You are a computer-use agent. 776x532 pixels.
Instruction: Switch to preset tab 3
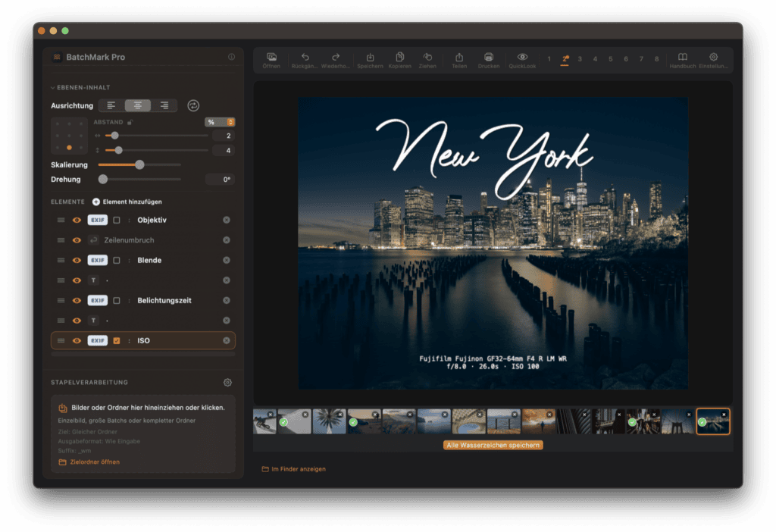coord(580,59)
